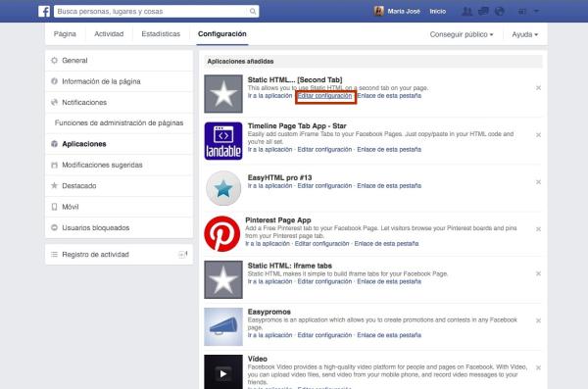Get tab link for Static HTML iframe tabs

click(389, 281)
